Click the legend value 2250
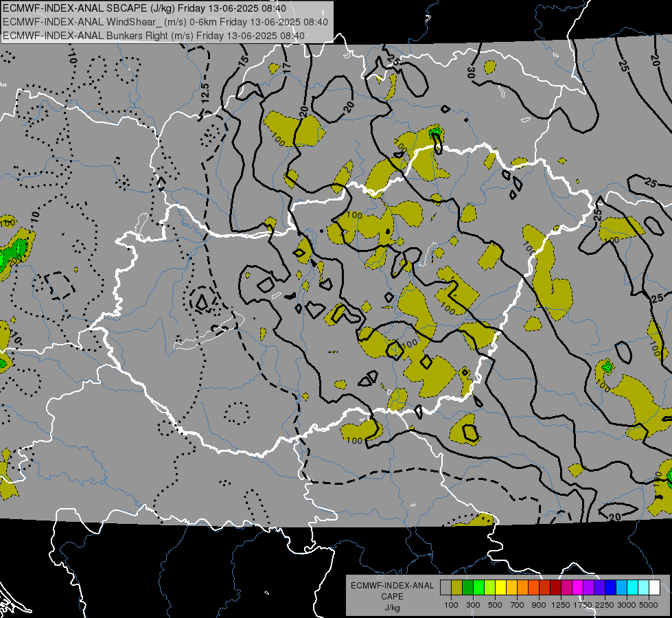This screenshot has width=672, height=618. (x=605, y=605)
